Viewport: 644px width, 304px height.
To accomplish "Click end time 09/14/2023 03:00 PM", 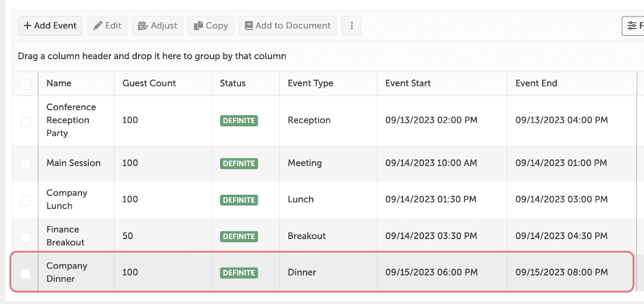I will point(562,199).
